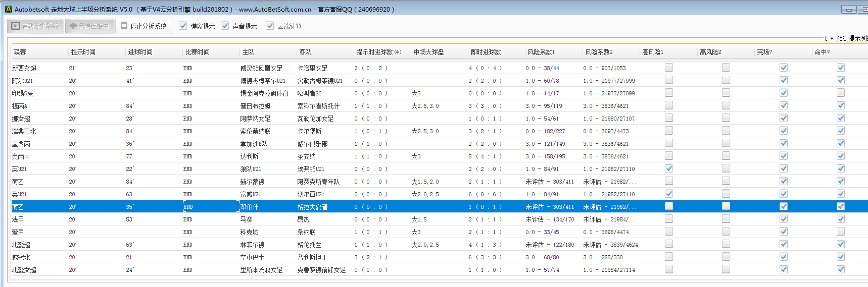Screen dimensions: 868x287
Task: Click the 风险系数1 column header
Action: point(541,52)
